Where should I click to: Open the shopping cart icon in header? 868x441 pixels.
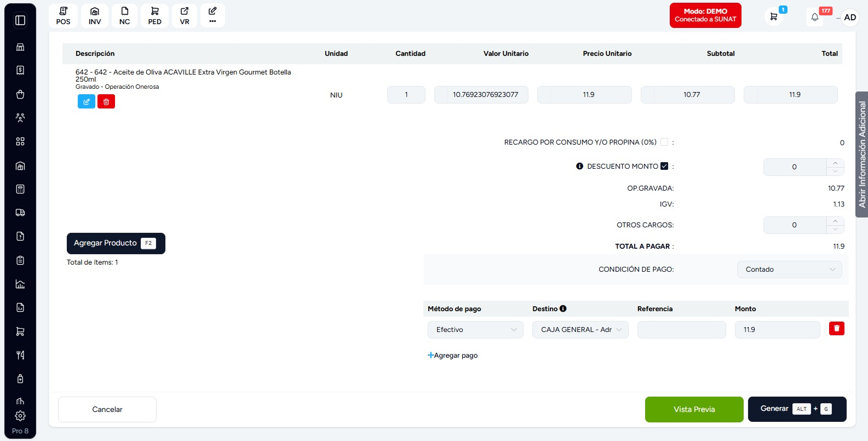[x=773, y=17]
